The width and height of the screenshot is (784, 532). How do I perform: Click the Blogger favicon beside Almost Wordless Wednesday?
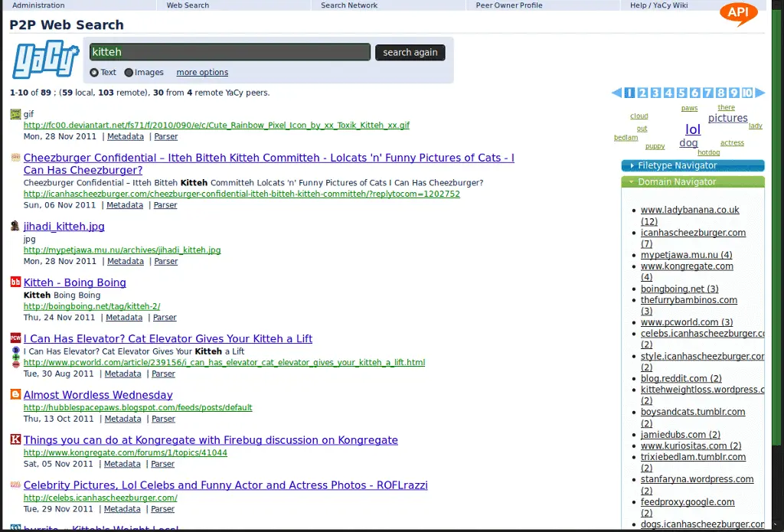click(x=15, y=395)
